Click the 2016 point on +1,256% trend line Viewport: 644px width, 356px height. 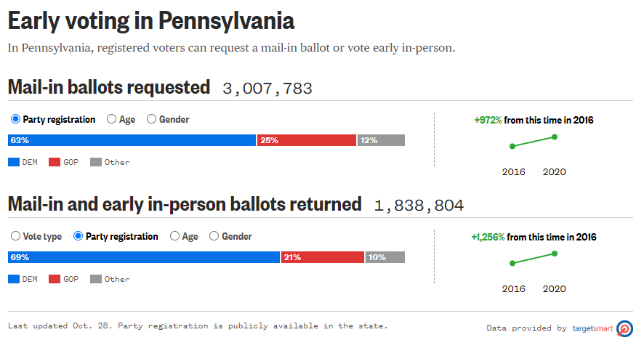coord(512,263)
